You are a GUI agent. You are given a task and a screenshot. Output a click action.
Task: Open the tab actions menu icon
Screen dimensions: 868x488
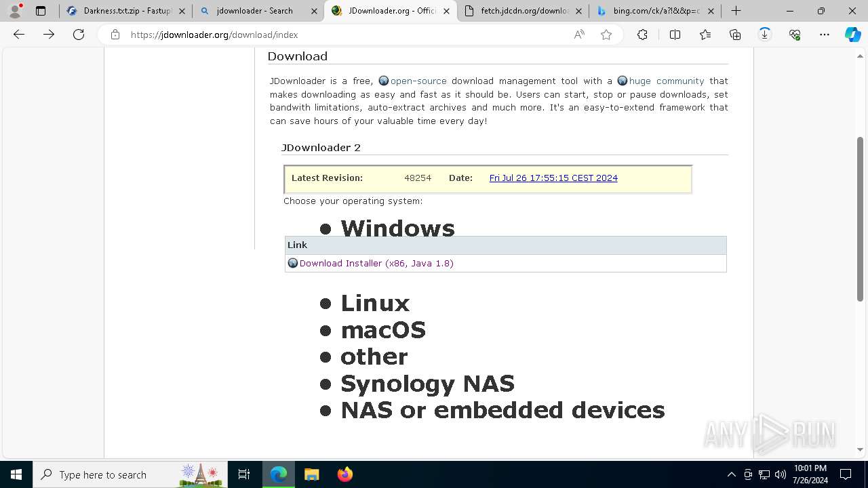(41, 11)
